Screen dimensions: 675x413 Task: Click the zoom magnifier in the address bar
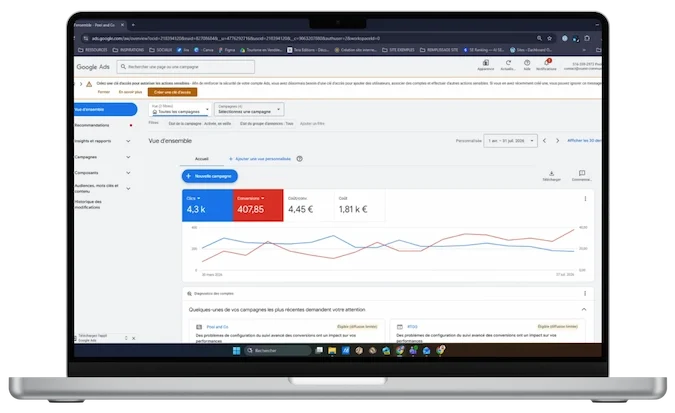[x=539, y=38]
